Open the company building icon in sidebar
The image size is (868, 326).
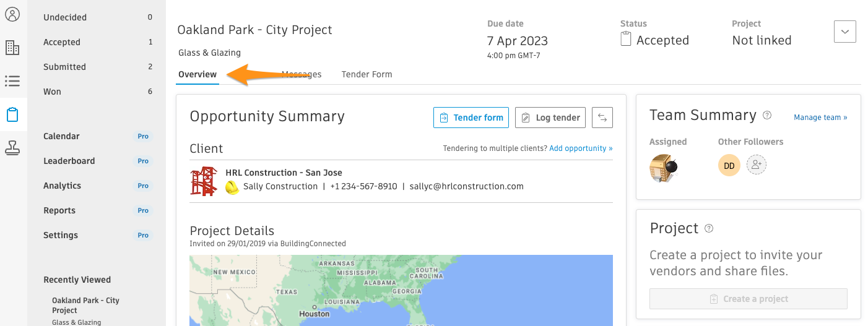tap(12, 48)
